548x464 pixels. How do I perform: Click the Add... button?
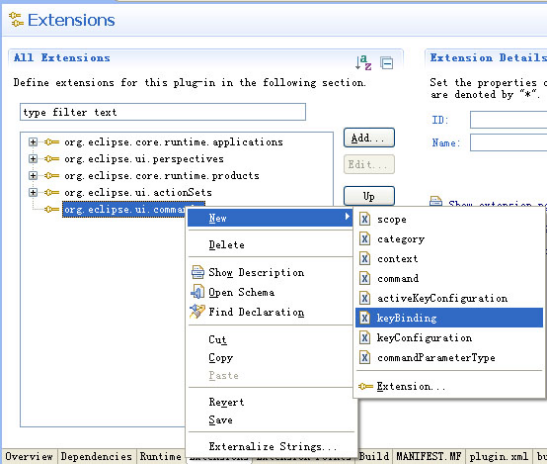(369, 138)
